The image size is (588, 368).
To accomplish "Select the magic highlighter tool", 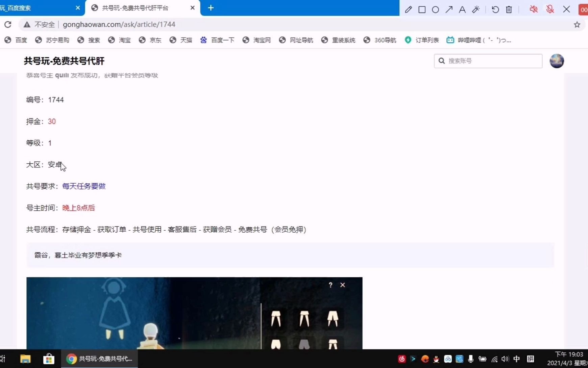I will click(476, 9).
